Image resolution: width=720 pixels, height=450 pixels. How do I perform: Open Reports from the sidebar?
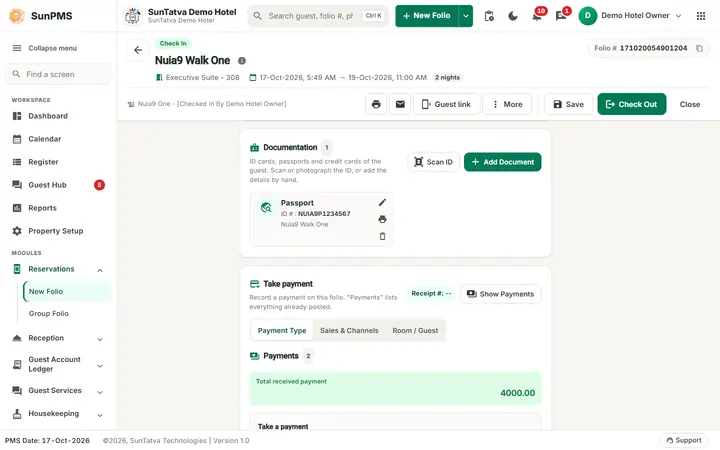[58, 208]
